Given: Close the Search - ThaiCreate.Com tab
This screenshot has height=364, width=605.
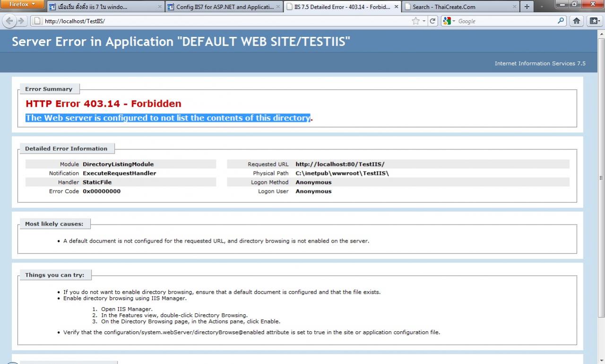Looking at the screenshot, I should coord(514,7).
